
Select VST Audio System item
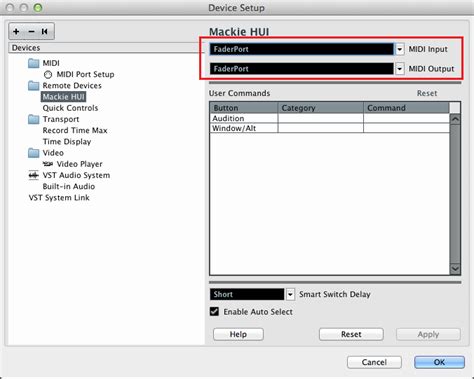pyautogui.click(x=76, y=175)
